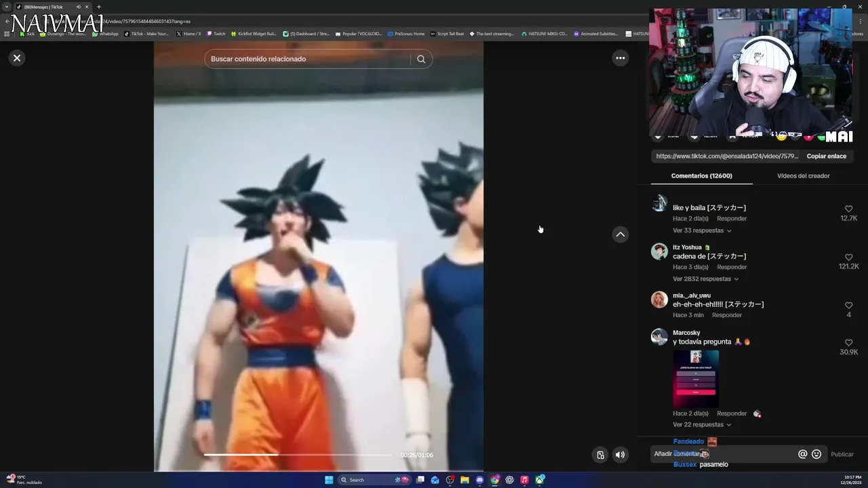This screenshot has height=488, width=868.
Task: Open mia._.alv_uwu profile avatar
Action: point(659,300)
